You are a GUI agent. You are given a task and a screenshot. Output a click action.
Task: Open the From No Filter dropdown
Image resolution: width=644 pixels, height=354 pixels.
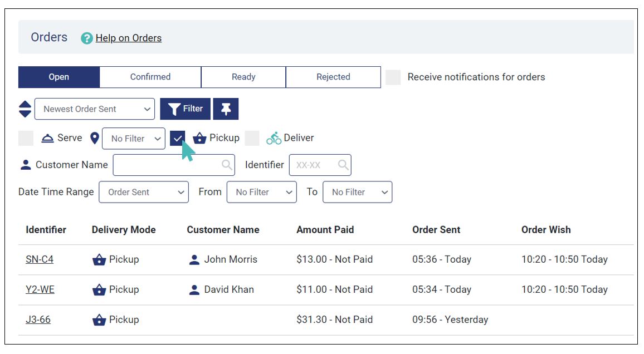pyautogui.click(x=262, y=192)
